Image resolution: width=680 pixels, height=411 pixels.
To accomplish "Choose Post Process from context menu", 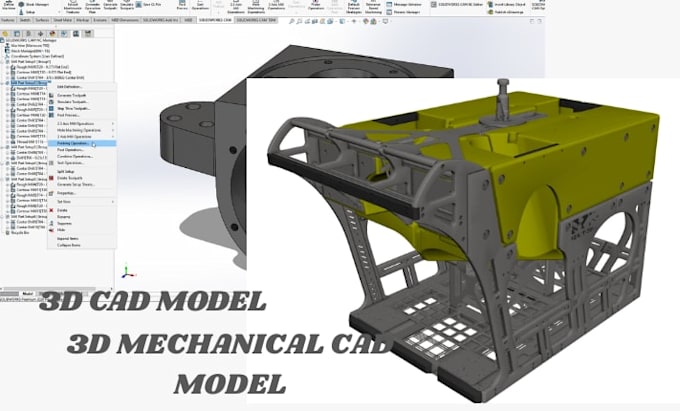I will [x=82, y=115].
